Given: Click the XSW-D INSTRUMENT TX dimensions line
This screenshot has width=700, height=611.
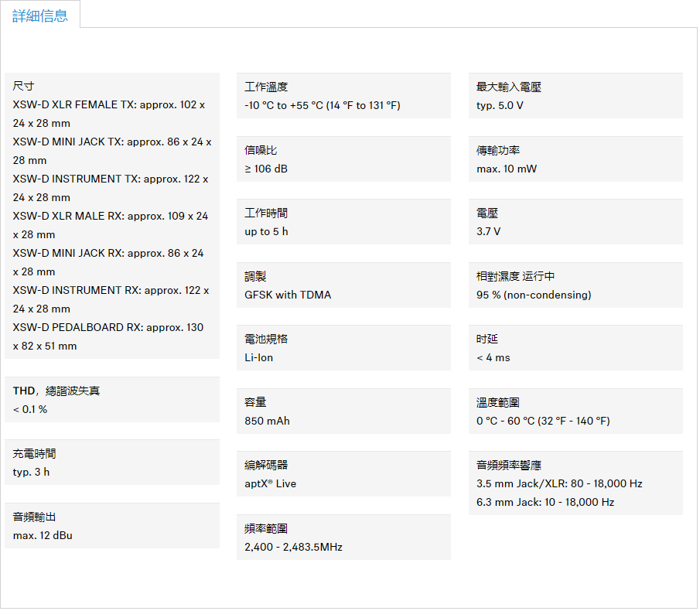Looking at the screenshot, I should click(111, 188).
